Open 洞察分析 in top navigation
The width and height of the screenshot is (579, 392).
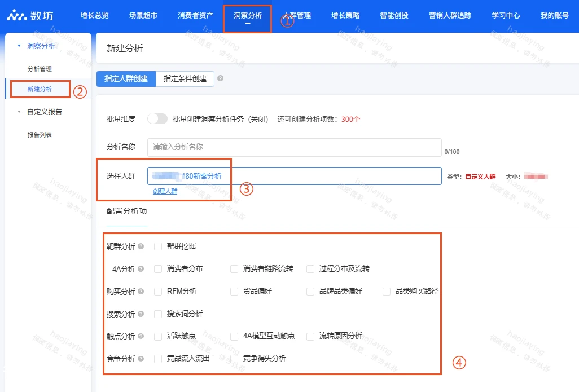click(x=248, y=15)
